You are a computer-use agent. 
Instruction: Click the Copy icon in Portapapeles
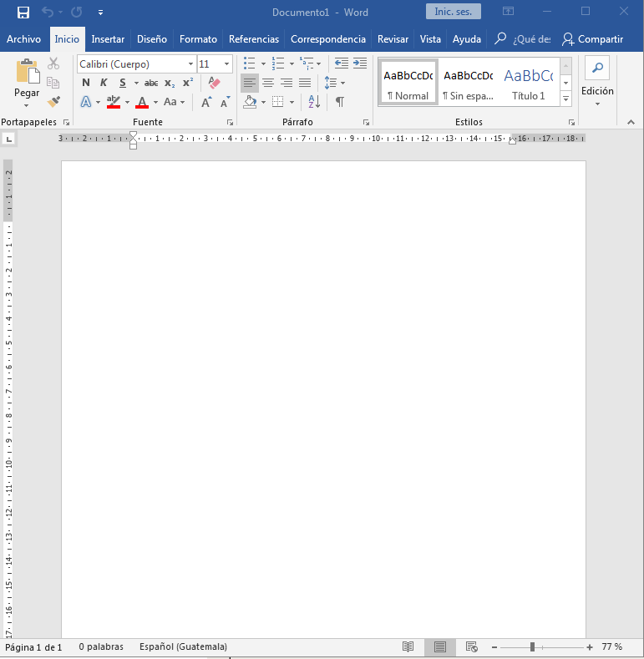53,83
